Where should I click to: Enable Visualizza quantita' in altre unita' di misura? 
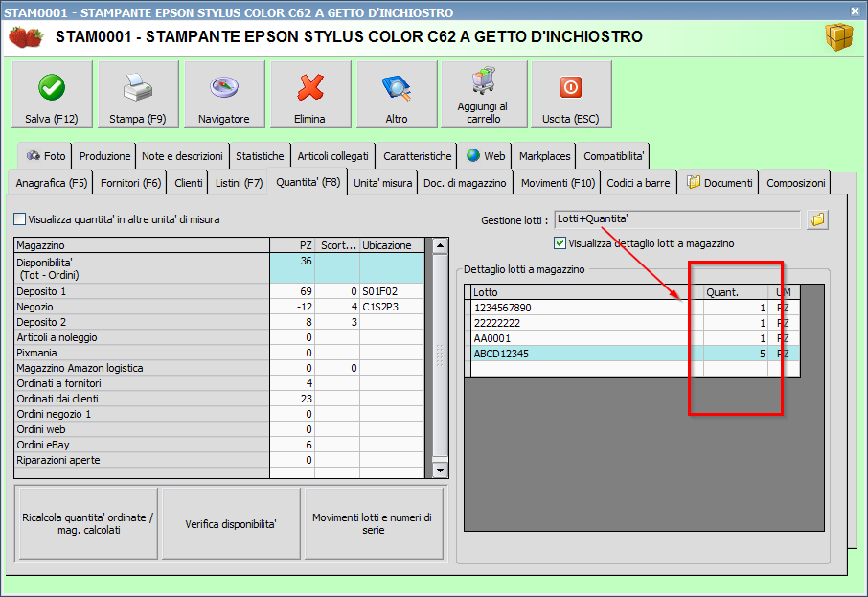[20, 219]
